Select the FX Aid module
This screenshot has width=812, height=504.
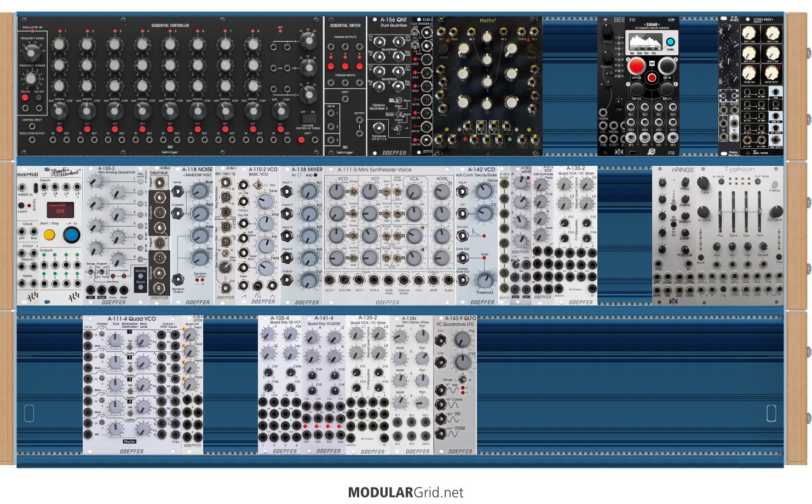pos(729,86)
